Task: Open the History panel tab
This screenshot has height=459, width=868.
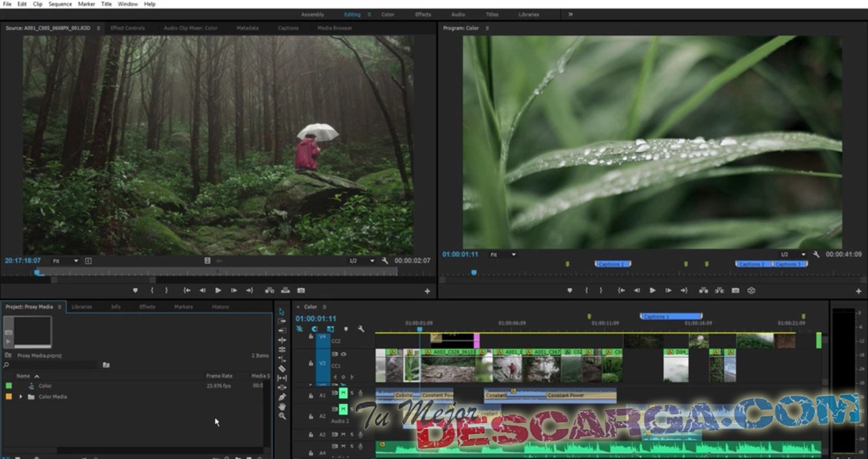Action: [220, 306]
